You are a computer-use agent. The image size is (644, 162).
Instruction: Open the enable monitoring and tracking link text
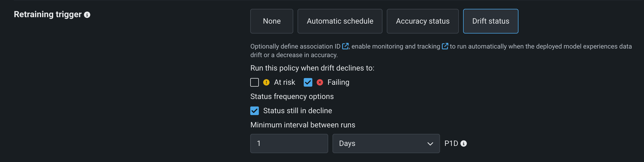click(x=396, y=46)
